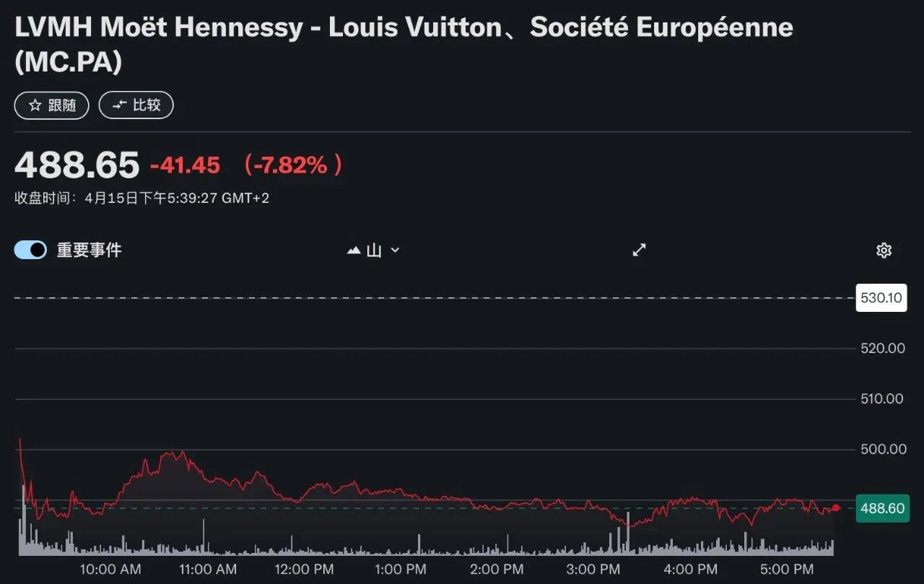924x584 pixels.
Task: Click the 488.65 closing price figure
Action: point(77,165)
